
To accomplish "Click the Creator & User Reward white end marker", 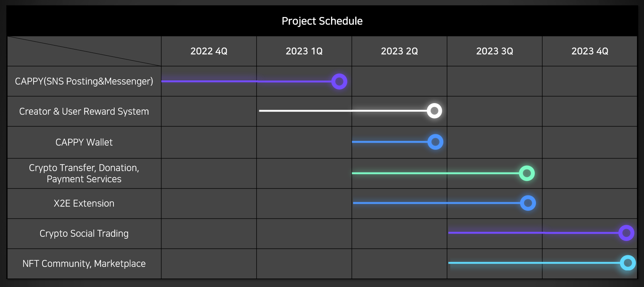I will [434, 111].
